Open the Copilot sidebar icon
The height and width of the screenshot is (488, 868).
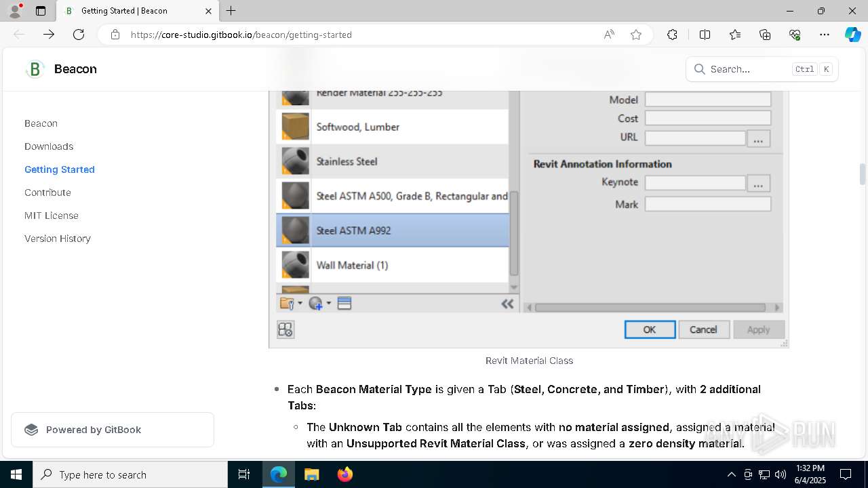pos(852,35)
